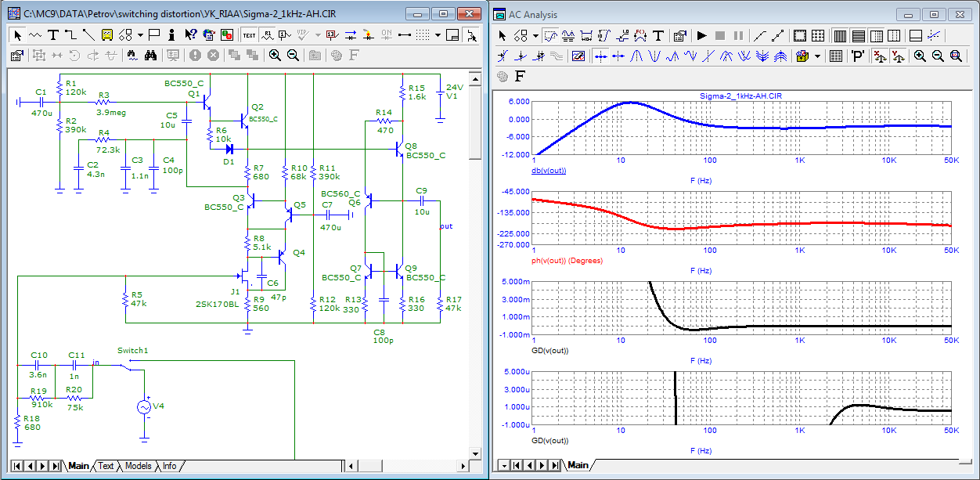The image size is (980, 480).
Task: Click the binoculars Find icon
Action: click(152, 55)
